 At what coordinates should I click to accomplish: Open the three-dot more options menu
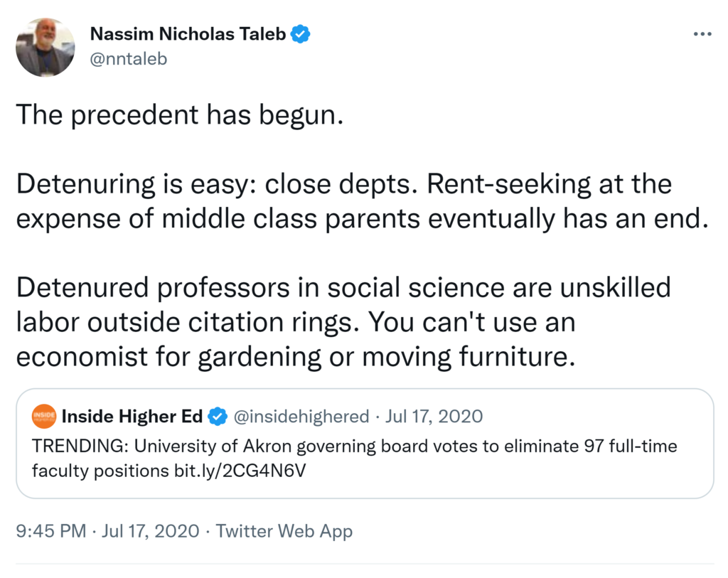tap(702, 35)
